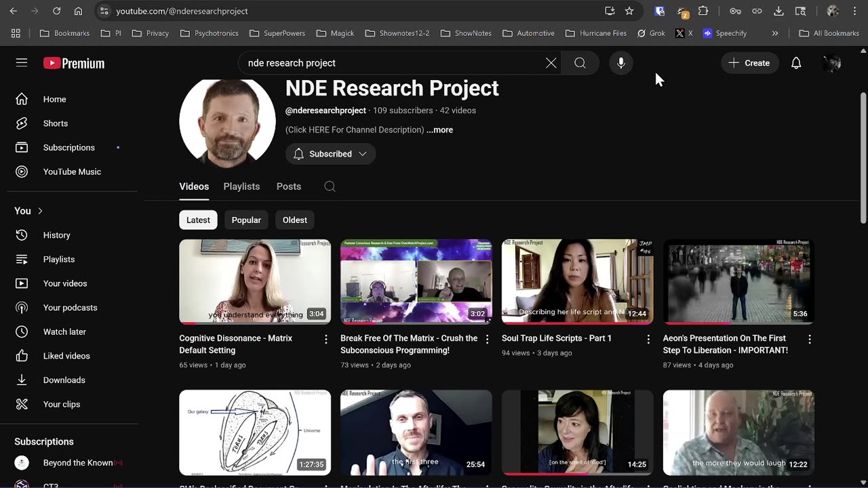Bookmark this page with the star

[x=629, y=11]
